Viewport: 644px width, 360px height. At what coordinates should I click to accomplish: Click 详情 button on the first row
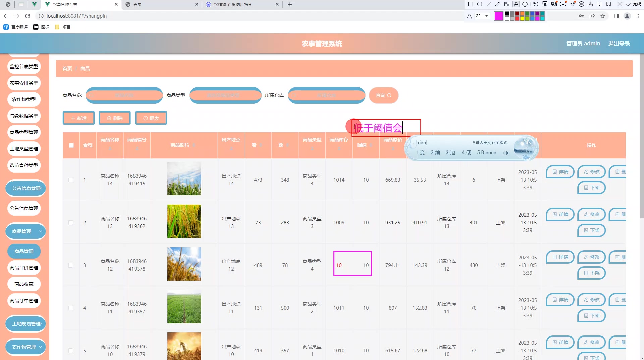pos(560,172)
